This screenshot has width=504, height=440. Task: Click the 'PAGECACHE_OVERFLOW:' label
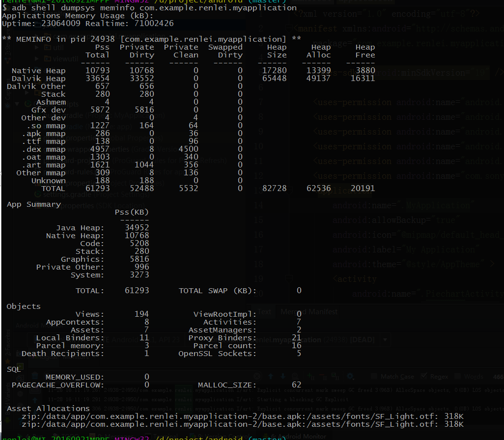pos(58,385)
